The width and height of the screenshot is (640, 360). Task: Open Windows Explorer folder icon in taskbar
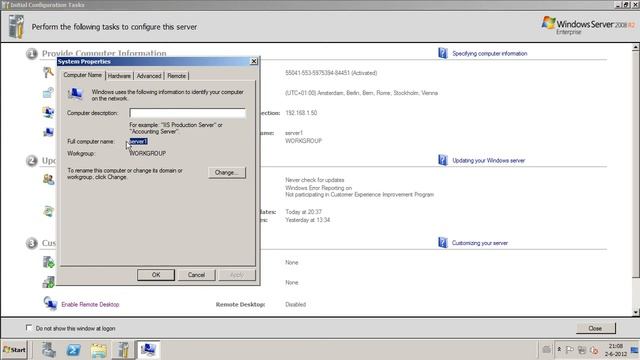pyautogui.click(x=98, y=350)
